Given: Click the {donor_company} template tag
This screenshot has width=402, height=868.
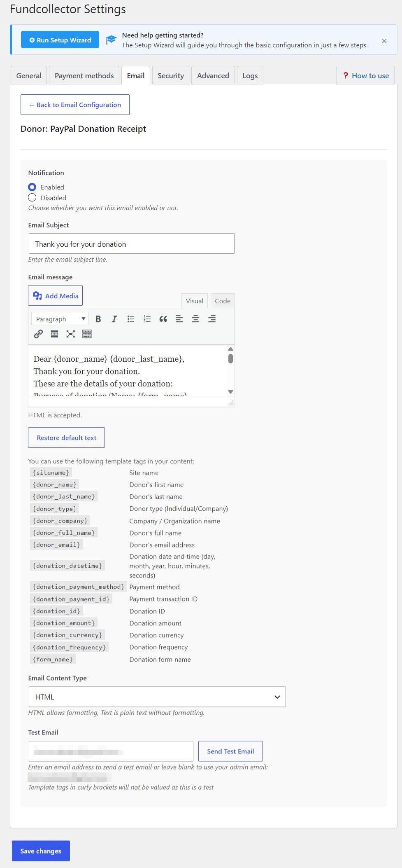Looking at the screenshot, I should (x=60, y=521).
